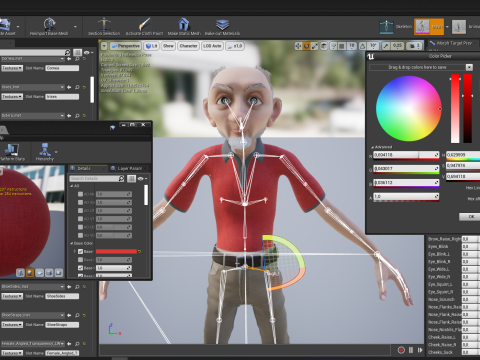Click the Mesh mode button
Viewport: 480px width, 360px height.
[x=429, y=27]
